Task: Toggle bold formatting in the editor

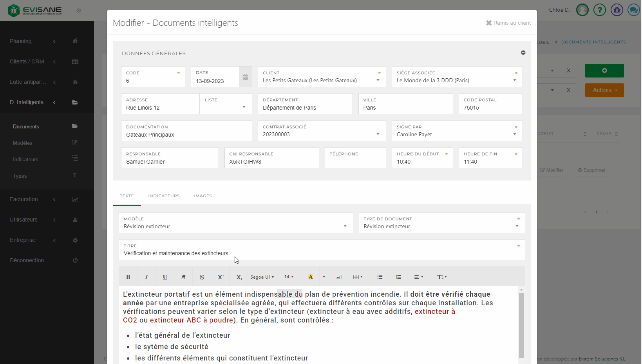Action: coord(128,277)
